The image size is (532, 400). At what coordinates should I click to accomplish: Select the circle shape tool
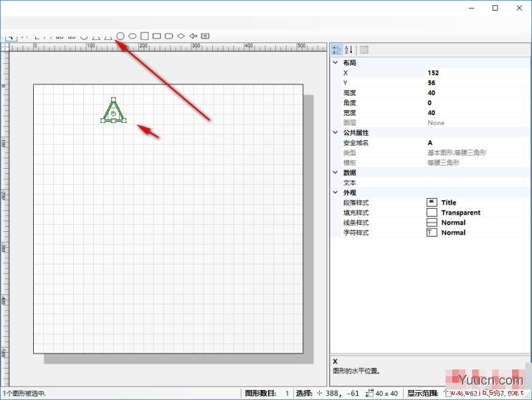[x=120, y=36]
